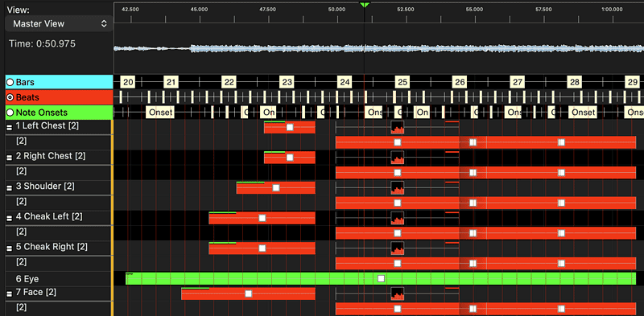Select the Onset mark between bars 20 and 21

tap(160, 113)
